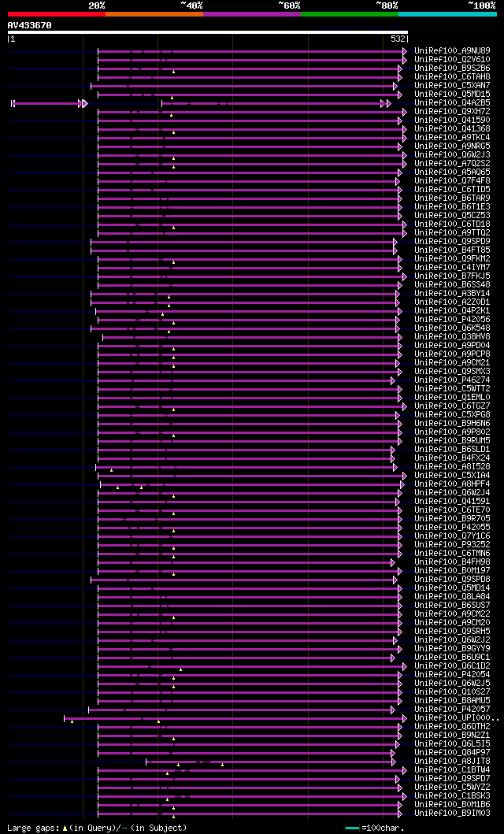Click the purple 40-60% identity legend bar
The height and width of the screenshot is (834, 504).
tap(252, 14)
